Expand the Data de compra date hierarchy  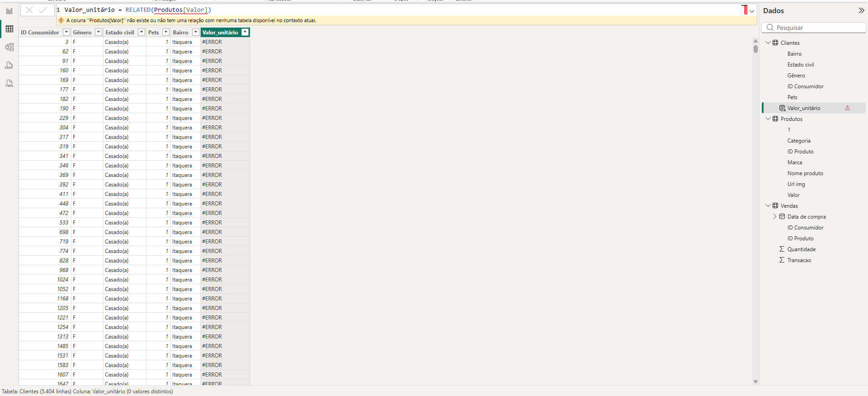774,216
